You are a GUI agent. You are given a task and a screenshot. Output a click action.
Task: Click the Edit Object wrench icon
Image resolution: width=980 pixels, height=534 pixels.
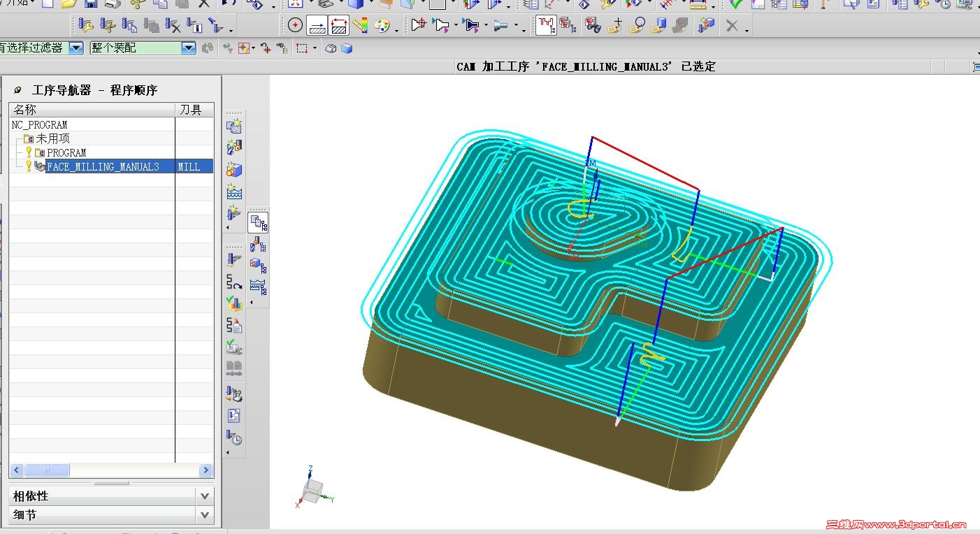coord(86,26)
